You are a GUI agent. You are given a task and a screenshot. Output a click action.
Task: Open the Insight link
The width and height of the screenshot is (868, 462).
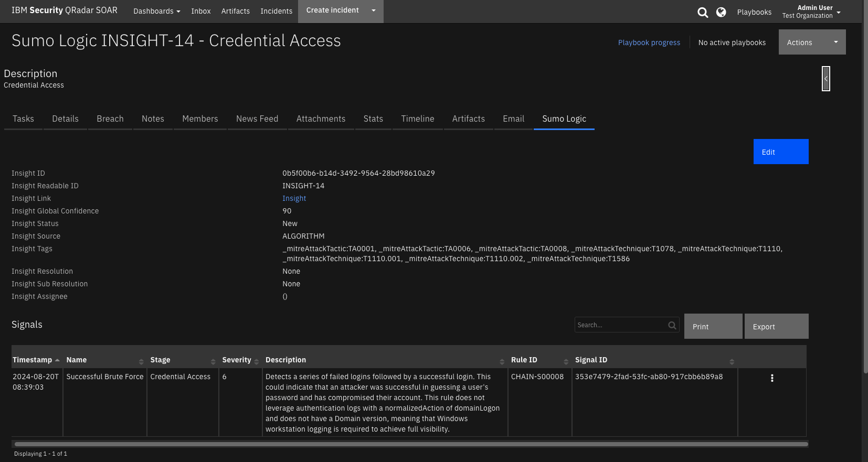point(294,198)
